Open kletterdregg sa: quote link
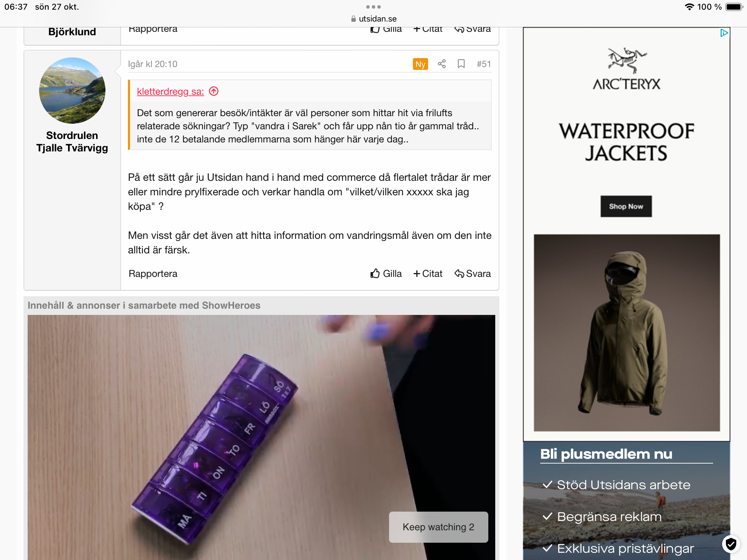This screenshot has height=560, width=747. tap(170, 91)
